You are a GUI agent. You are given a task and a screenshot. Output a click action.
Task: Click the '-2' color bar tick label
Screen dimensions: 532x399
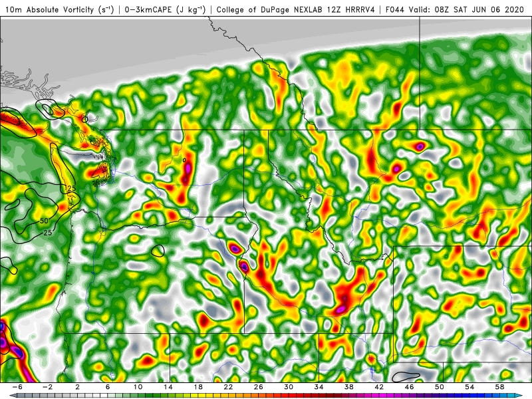click(x=48, y=387)
